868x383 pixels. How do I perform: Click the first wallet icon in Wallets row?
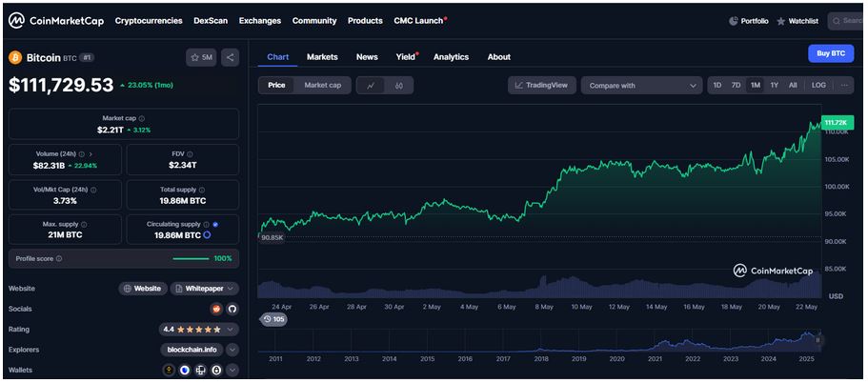169,370
